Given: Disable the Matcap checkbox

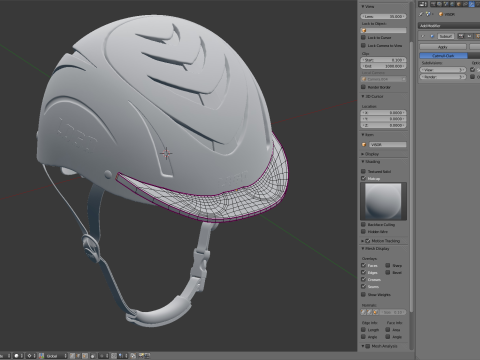Looking at the screenshot, I should click(x=363, y=178).
